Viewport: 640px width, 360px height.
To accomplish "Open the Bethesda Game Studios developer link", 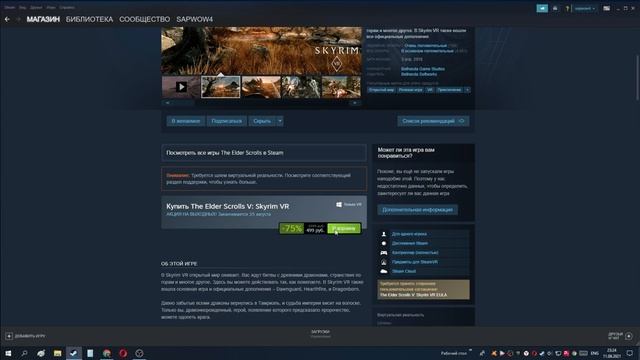I will tap(423, 69).
